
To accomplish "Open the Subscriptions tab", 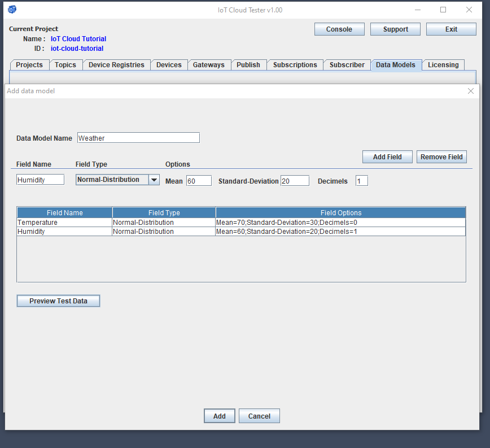I will (x=295, y=65).
